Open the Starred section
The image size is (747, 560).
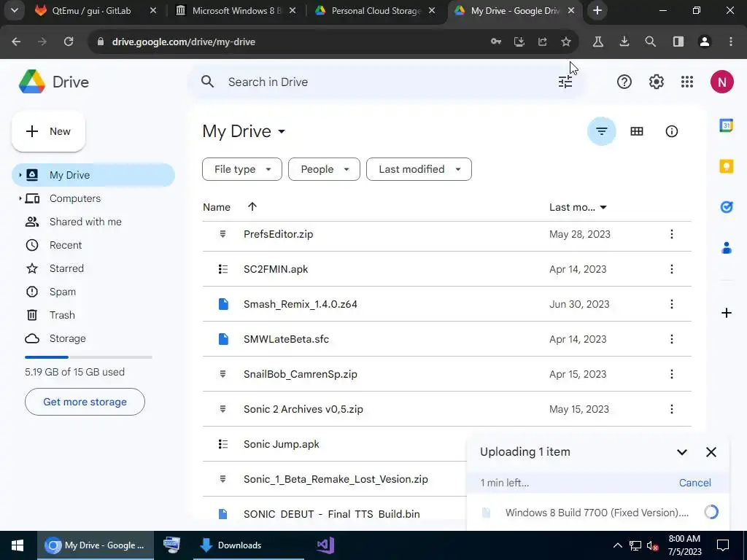tap(66, 268)
